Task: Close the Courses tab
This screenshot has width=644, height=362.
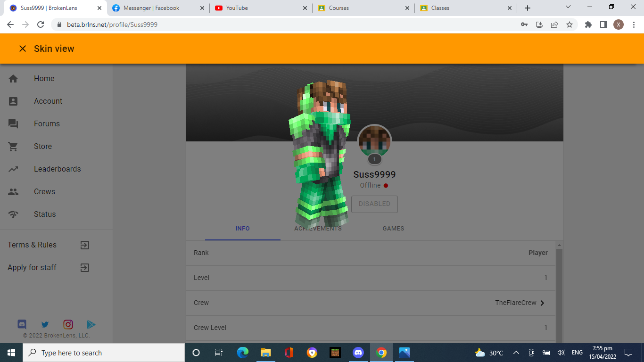Action: point(407,8)
